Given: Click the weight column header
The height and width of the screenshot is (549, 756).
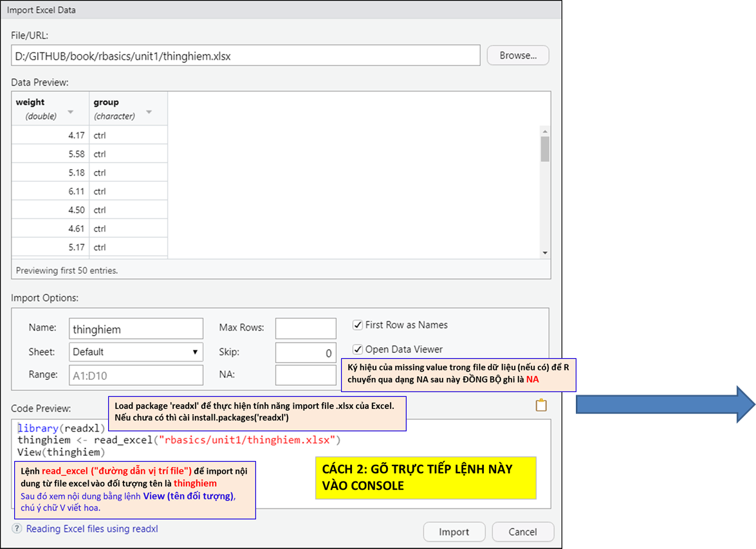Looking at the screenshot, I should point(51,109).
